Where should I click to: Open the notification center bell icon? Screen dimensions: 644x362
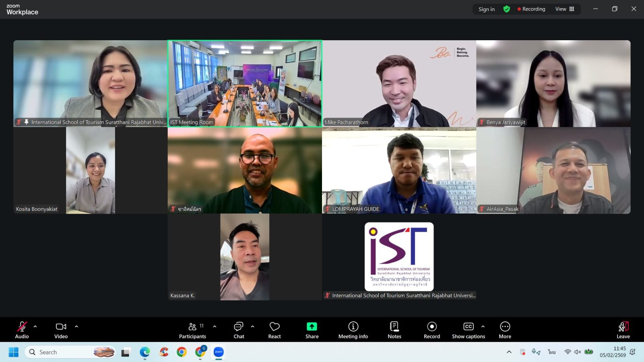tap(632, 352)
